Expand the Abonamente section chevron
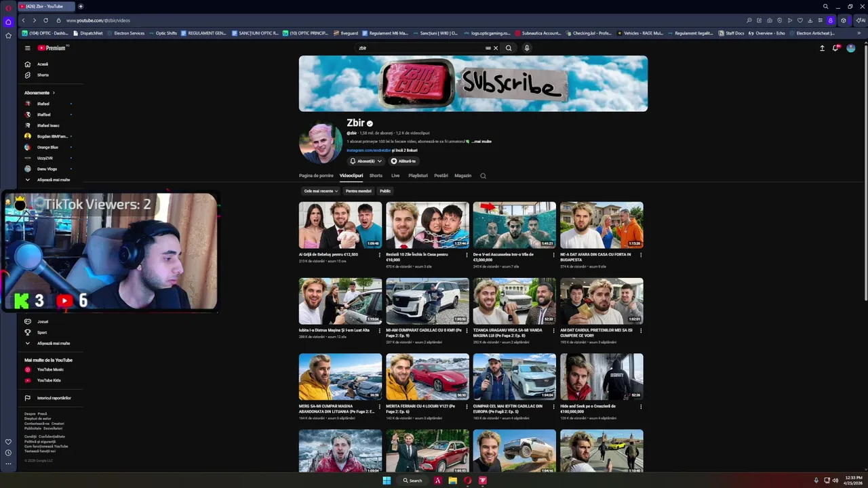 pos(54,93)
